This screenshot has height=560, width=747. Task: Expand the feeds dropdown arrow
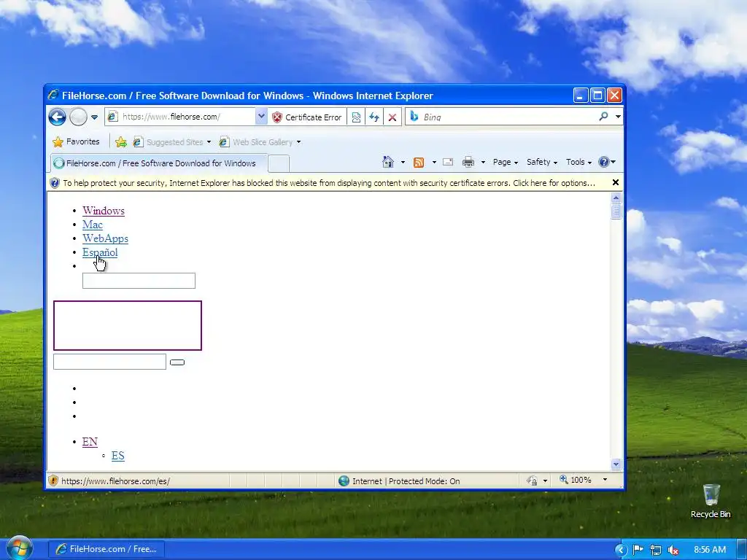(x=434, y=163)
